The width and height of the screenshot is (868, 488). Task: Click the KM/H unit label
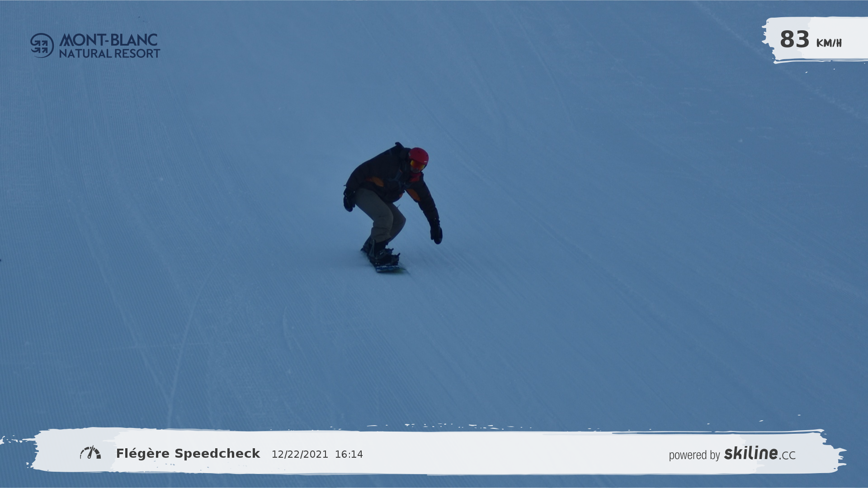[829, 43]
